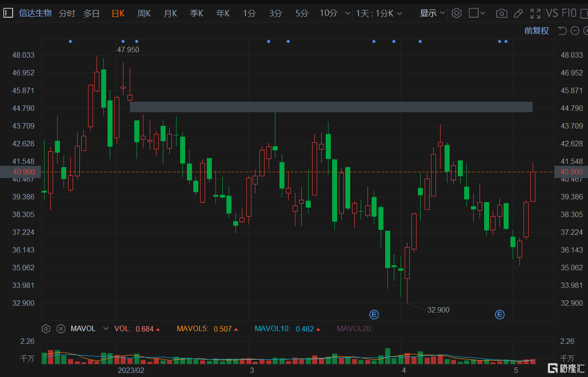Zoom out the chart with minus icon

575,31
